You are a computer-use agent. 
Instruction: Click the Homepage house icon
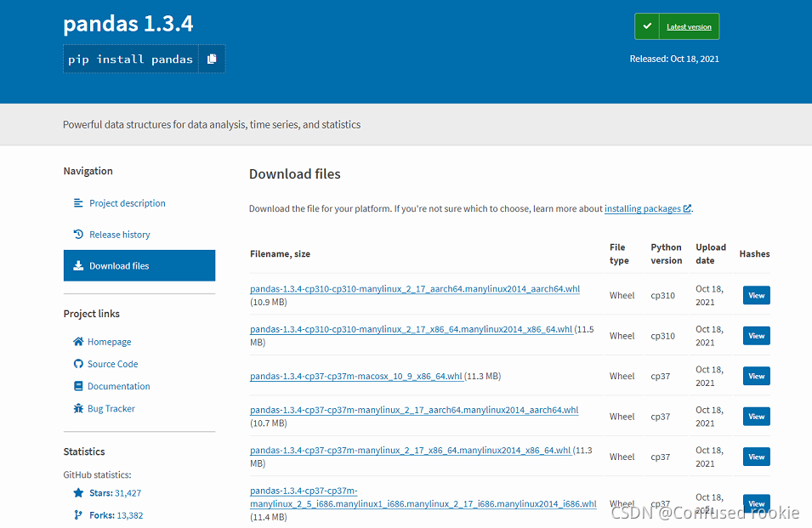(x=78, y=341)
